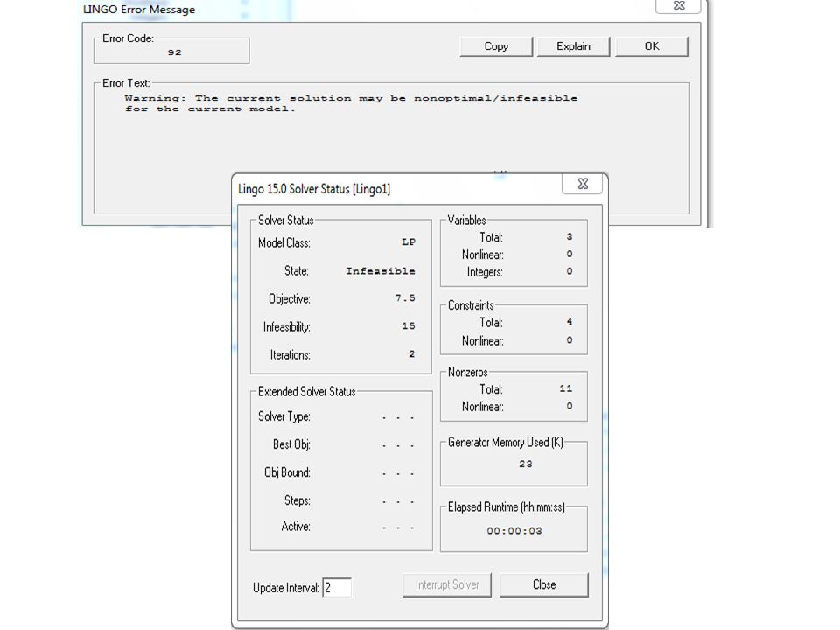
Task: Click the Elapsed Runtime value 00:00:03
Action: 514,531
